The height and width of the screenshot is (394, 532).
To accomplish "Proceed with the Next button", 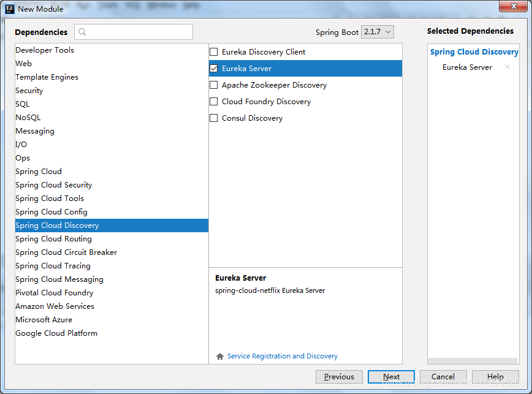I will 391,377.
